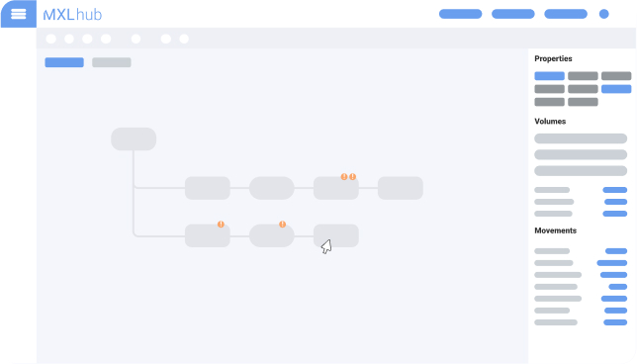Click the first white toolbar circle
The image size is (637, 364).
click(51, 39)
